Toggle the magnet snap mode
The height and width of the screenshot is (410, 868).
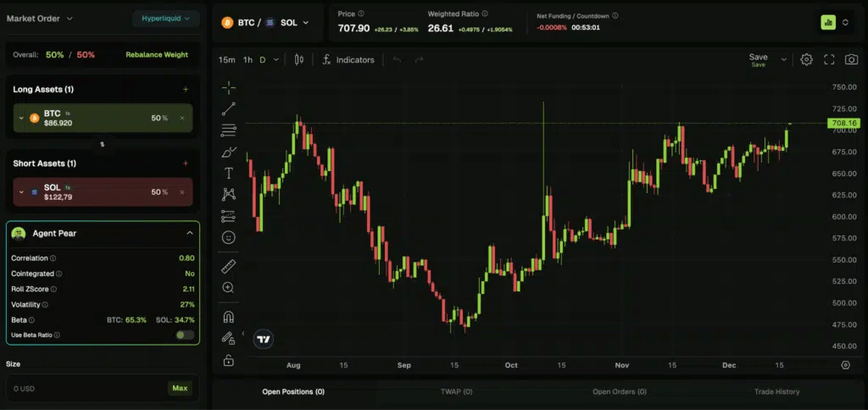pos(228,317)
